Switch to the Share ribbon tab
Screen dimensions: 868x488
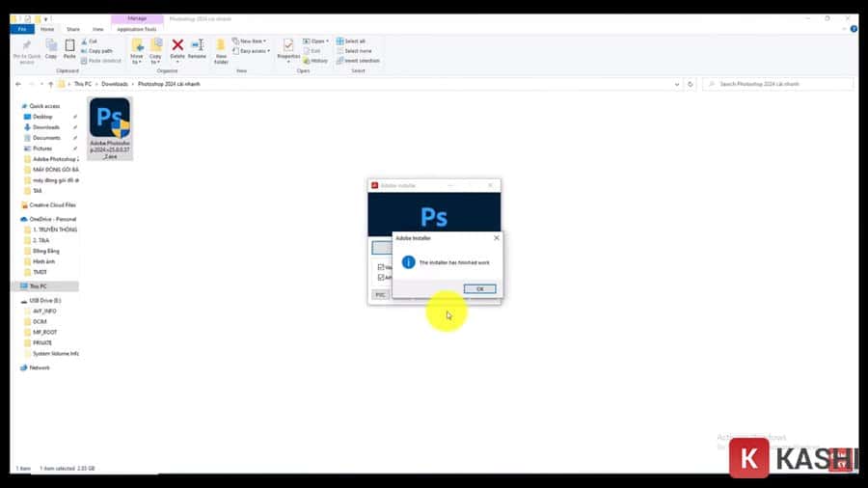(73, 29)
